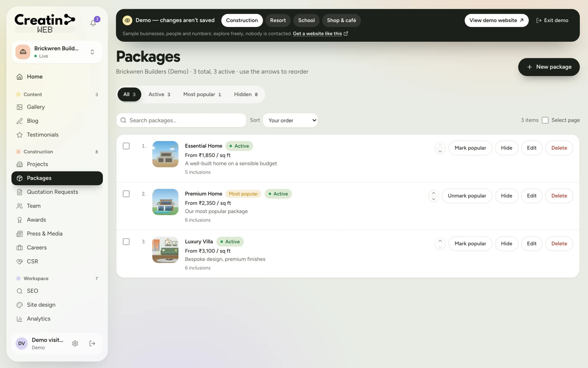588x368 pixels.
Task: Click the sign-out icon in sidebar footer
Action: pos(92,343)
